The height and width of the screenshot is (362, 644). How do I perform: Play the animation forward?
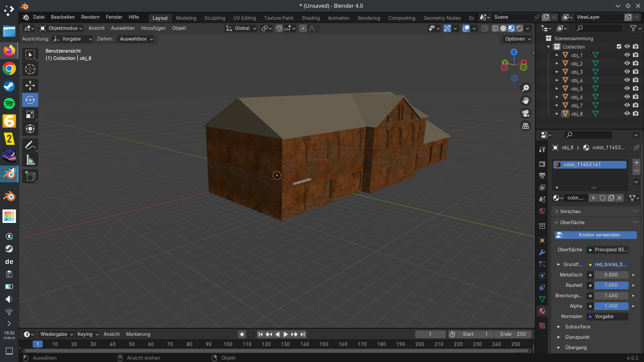[285, 334]
